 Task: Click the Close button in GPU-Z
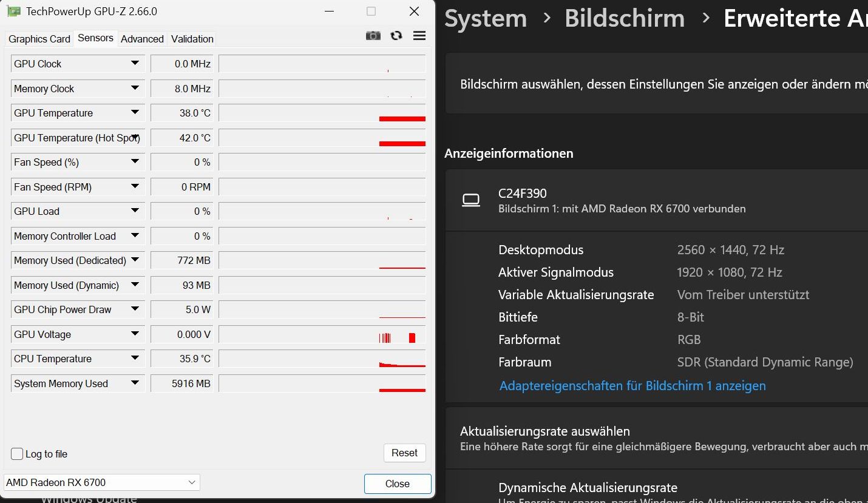(x=398, y=484)
